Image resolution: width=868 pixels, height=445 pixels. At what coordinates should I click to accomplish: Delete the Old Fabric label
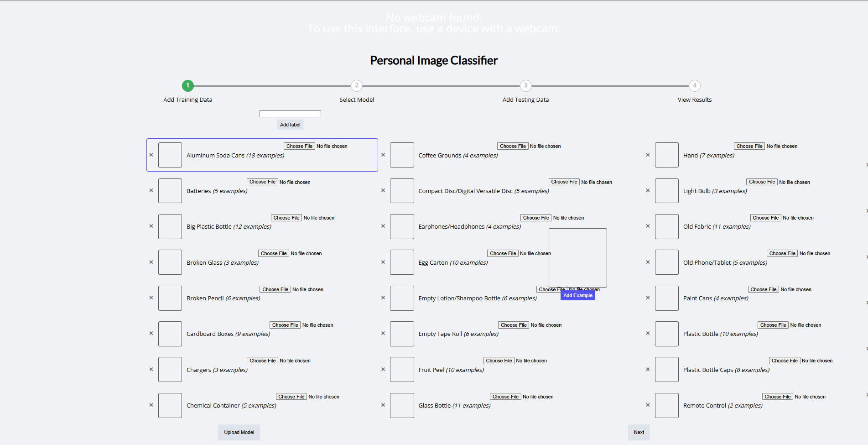coord(648,226)
